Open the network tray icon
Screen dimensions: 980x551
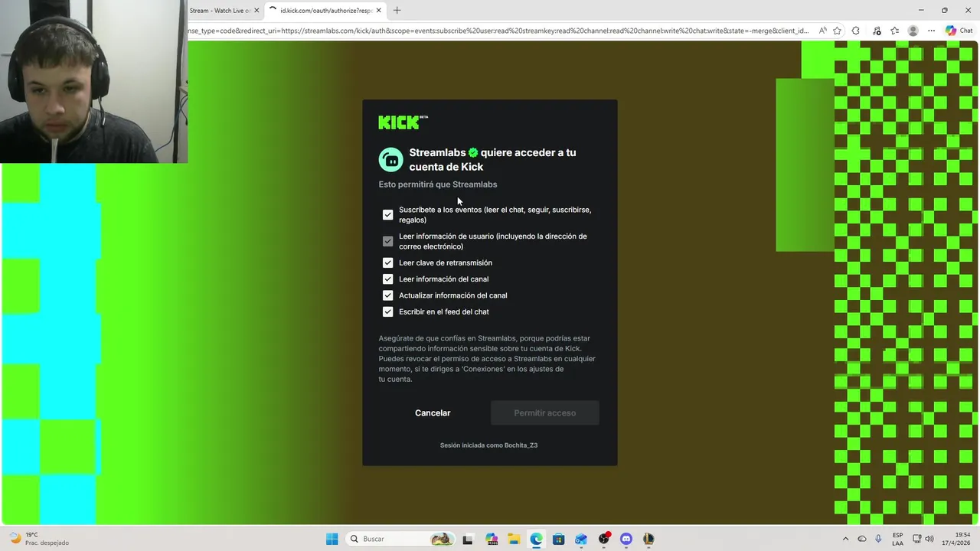pos(917,539)
